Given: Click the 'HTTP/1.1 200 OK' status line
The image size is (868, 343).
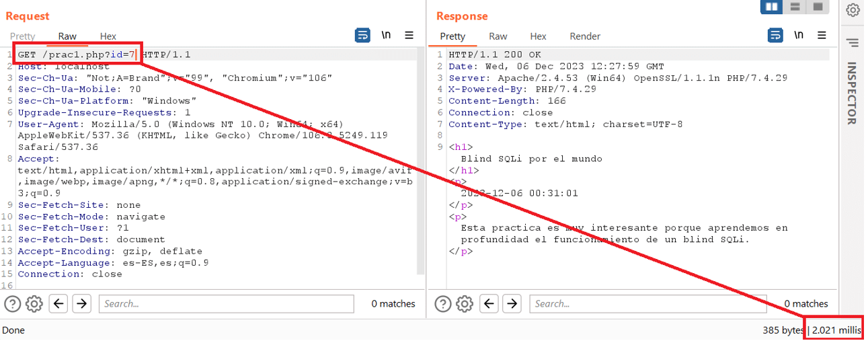Looking at the screenshot, I should 495,54.
